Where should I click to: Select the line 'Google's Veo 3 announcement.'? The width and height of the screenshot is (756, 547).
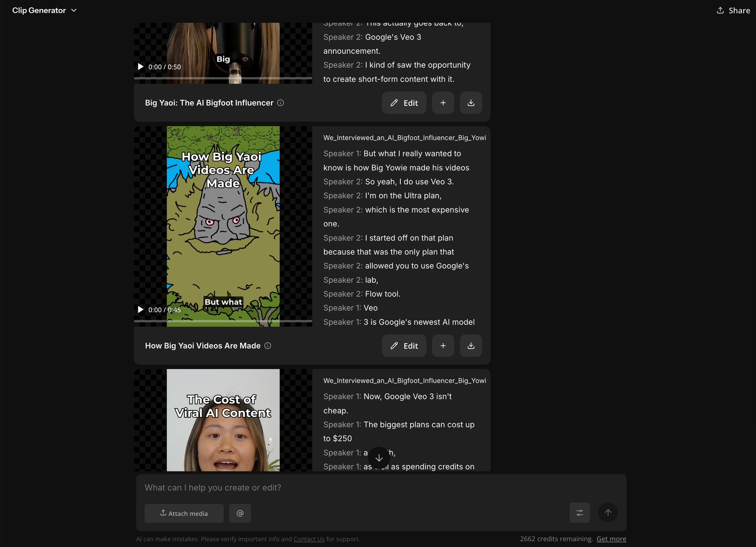(372, 44)
